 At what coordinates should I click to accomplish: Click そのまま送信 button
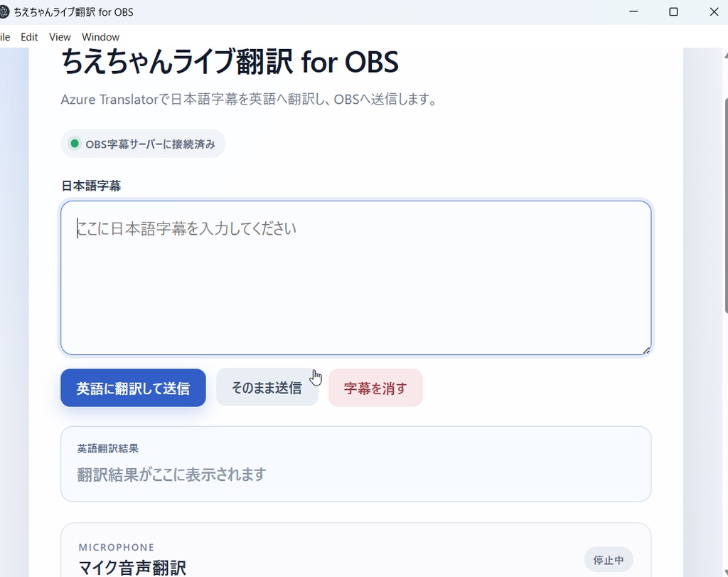[x=267, y=388]
